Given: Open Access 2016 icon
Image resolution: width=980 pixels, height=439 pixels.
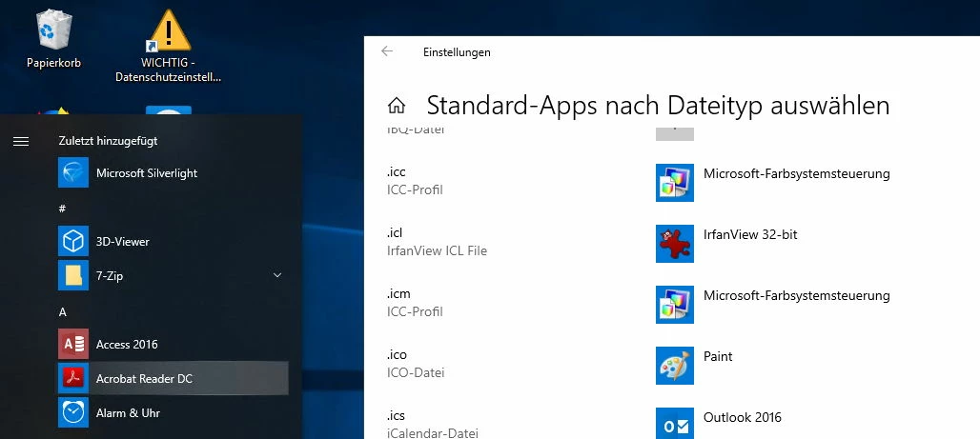Looking at the screenshot, I should [x=73, y=344].
